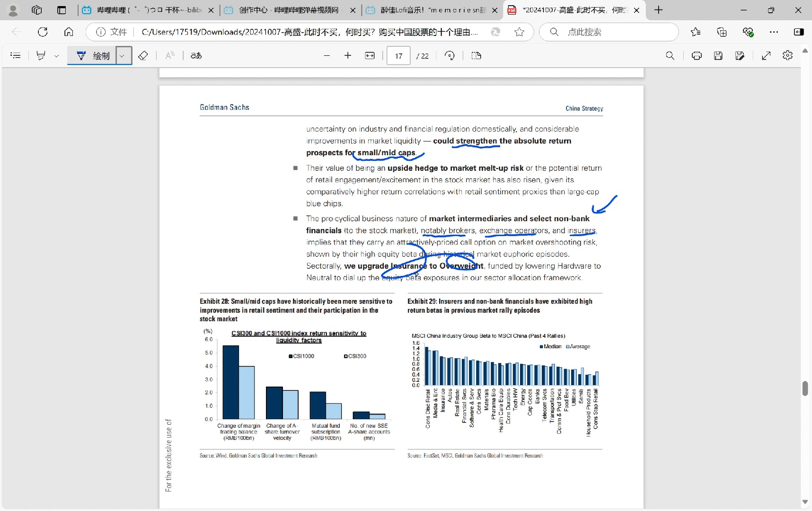
Task: Click the scrollbar up arrow
Action: (805, 50)
